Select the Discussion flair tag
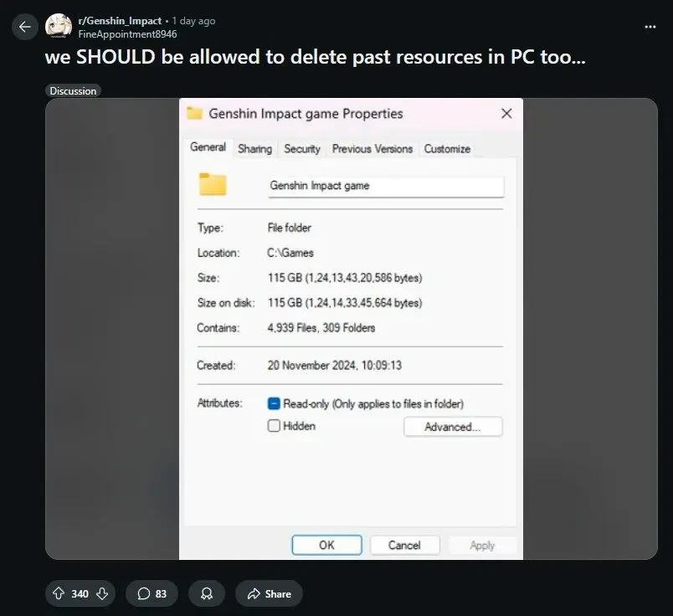The image size is (673, 616). pyautogui.click(x=73, y=90)
